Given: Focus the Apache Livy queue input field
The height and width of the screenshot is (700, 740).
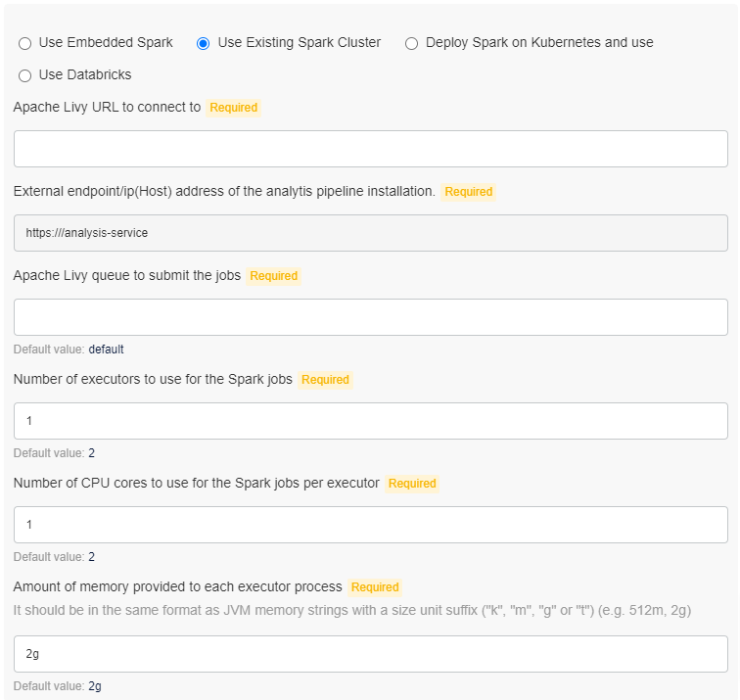Looking at the screenshot, I should (370, 317).
